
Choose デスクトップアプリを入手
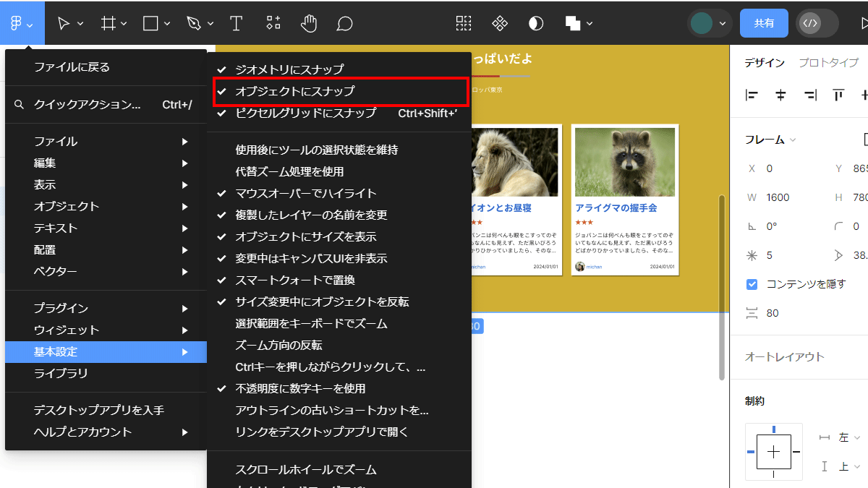pos(106,410)
